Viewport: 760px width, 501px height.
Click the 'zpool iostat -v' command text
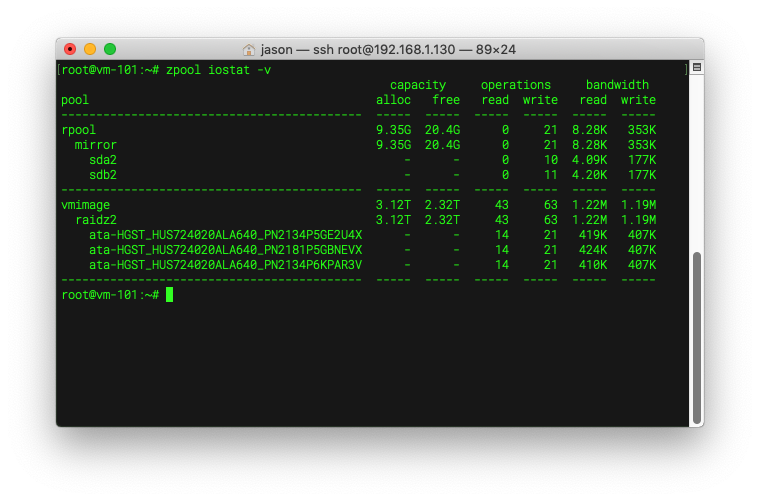tap(218, 70)
